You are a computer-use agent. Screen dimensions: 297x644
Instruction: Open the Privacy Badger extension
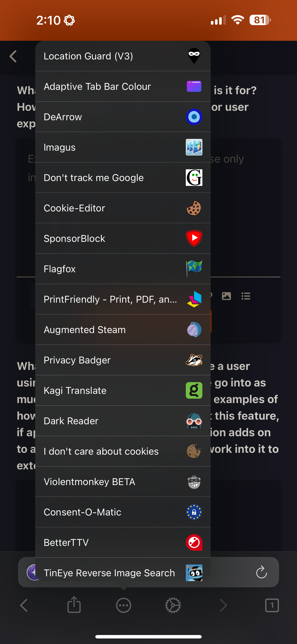click(122, 360)
